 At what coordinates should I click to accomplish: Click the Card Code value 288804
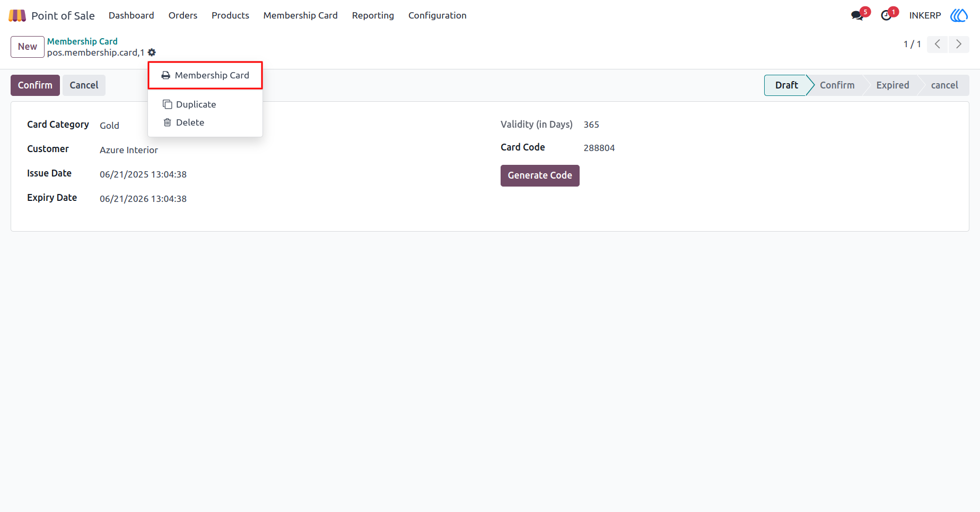[x=599, y=148]
